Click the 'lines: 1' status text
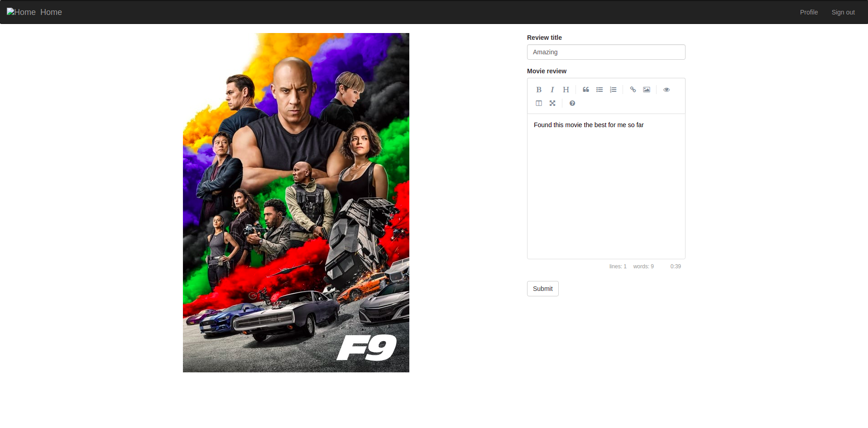This screenshot has height=428, width=868. click(x=618, y=266)
